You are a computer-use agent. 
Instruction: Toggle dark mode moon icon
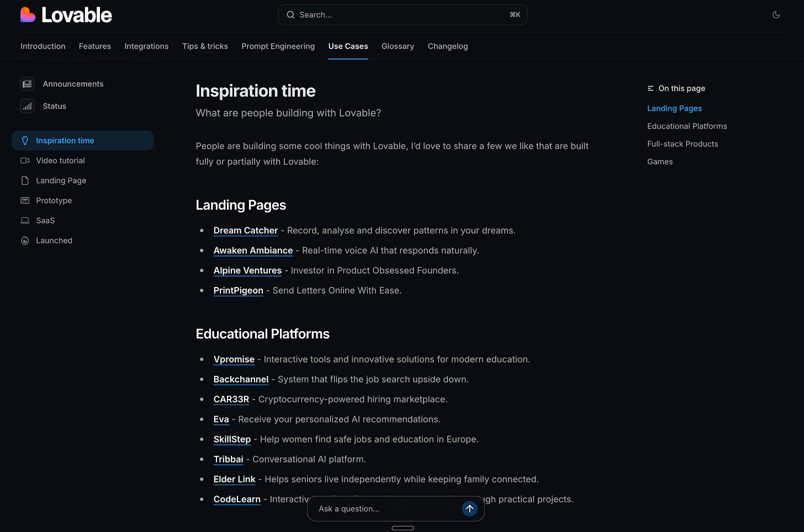[x=776, y=15]
